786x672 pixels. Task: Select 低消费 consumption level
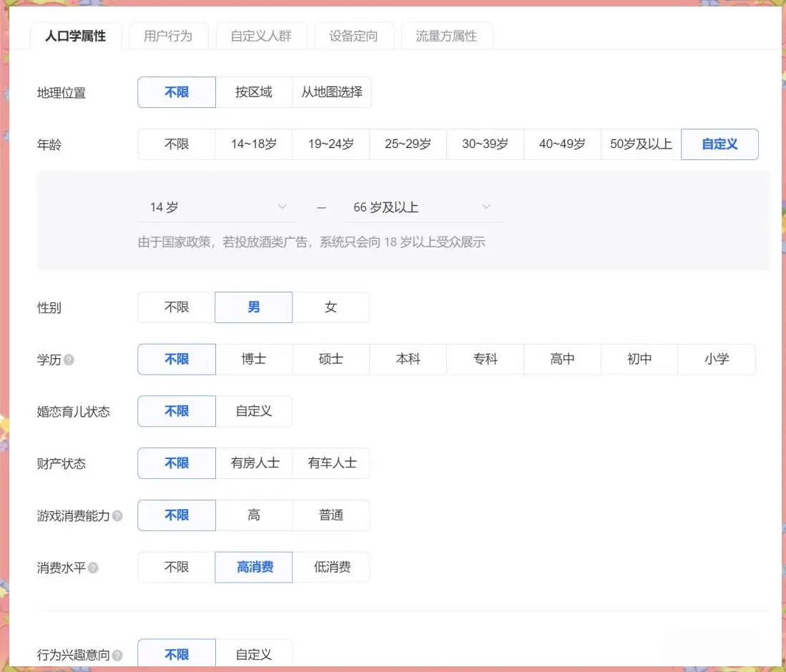(332, 568)
